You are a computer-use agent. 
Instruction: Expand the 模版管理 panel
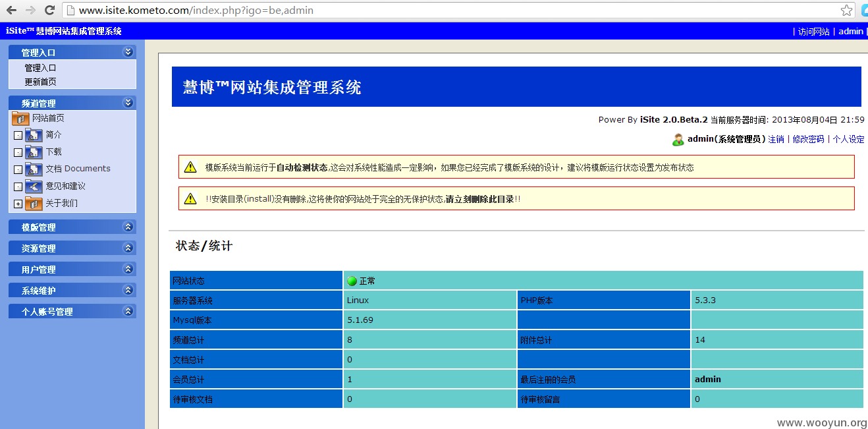[128, 227]
